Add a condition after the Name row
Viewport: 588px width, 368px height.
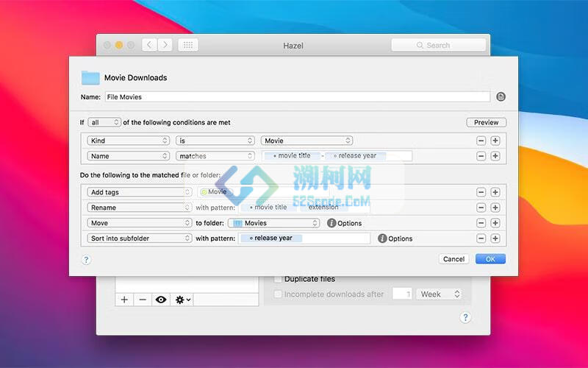[x=495, y=156]
